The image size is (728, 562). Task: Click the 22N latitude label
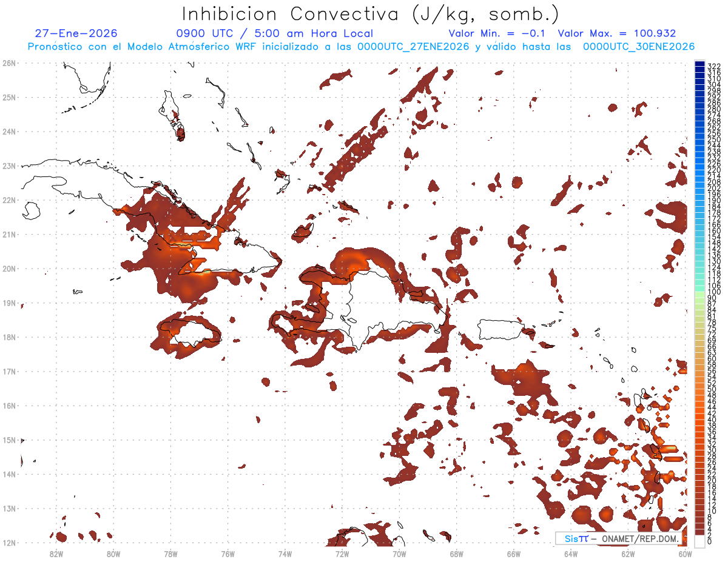9,200
